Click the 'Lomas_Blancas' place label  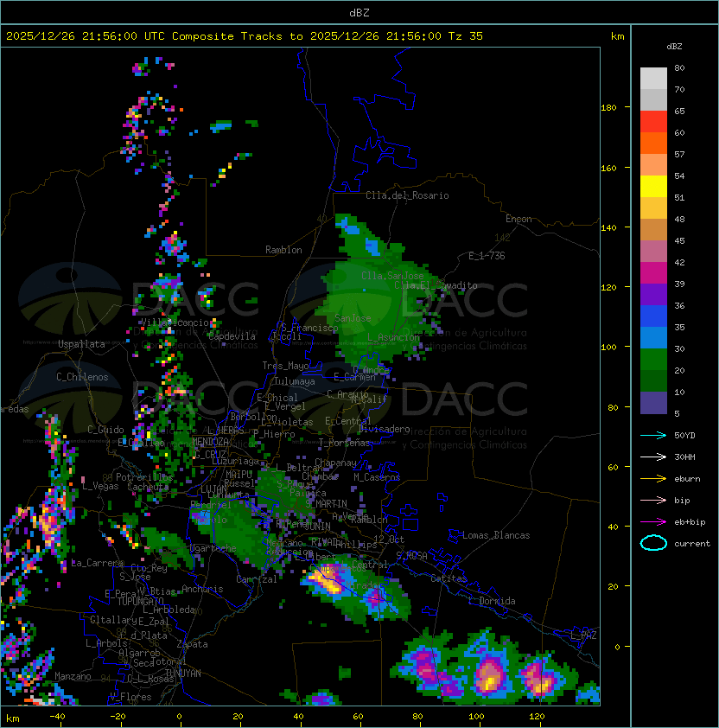496,535
